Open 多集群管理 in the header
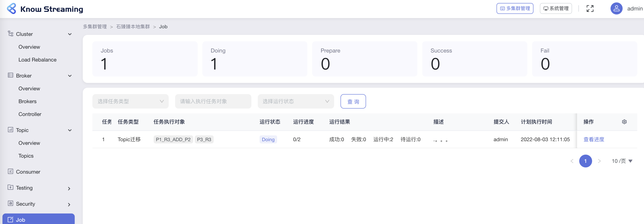The height and width of the screenshot is (224, 644). coord(515,8)
